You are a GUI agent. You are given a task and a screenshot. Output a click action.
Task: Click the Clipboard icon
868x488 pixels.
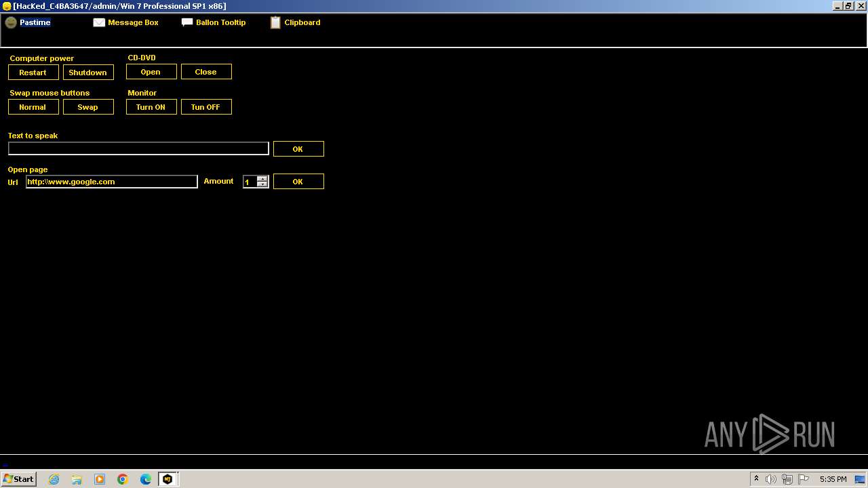coord(275,22)
